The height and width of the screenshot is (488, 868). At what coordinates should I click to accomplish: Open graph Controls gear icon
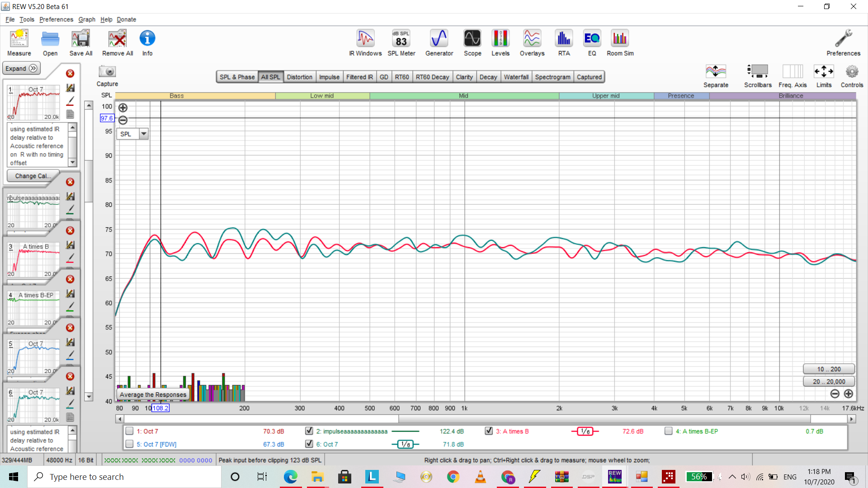click(852, 71)
